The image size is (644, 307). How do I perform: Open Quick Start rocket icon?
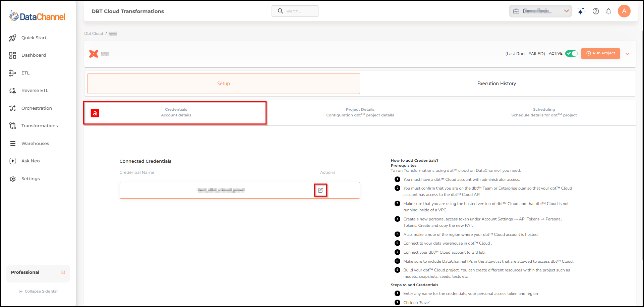click(x=13, y=38)
